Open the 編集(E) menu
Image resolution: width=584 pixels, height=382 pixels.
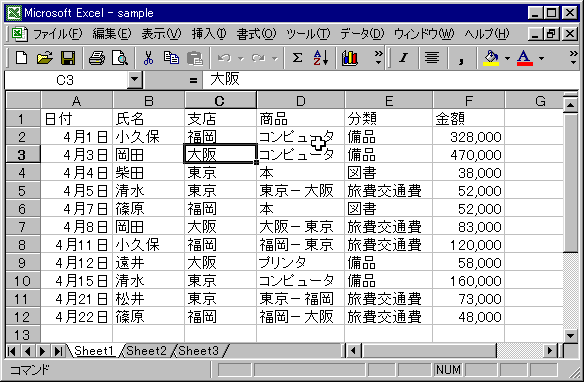coord(112,34)
